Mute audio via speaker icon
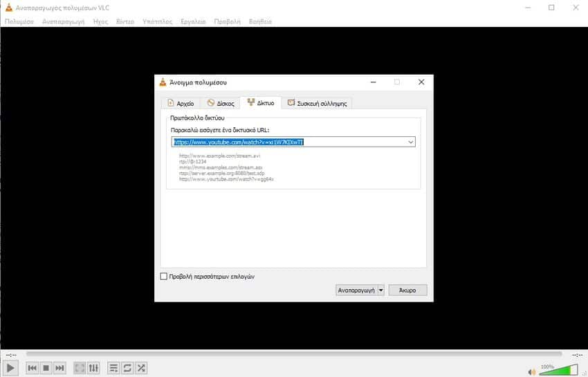This screenshot has width=588, height=377. [x=532, y=372]
